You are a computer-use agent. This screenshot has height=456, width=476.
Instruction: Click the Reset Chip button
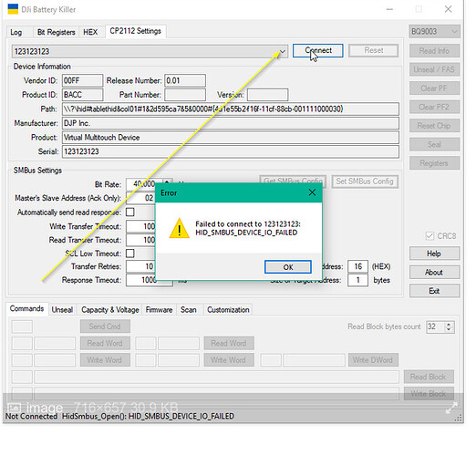pos(434,126)
